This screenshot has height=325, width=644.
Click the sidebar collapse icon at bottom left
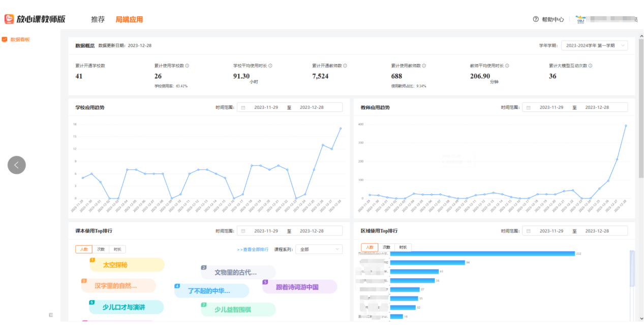[50, 315]
